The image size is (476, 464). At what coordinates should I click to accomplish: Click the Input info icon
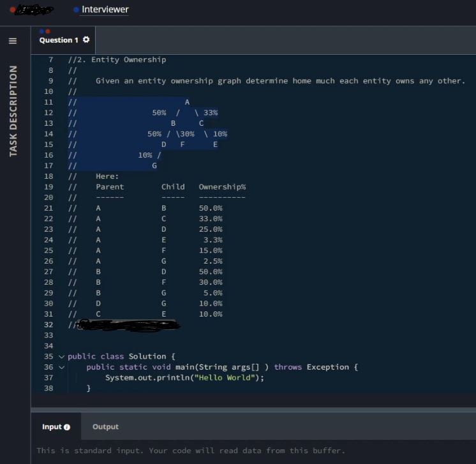67,427
